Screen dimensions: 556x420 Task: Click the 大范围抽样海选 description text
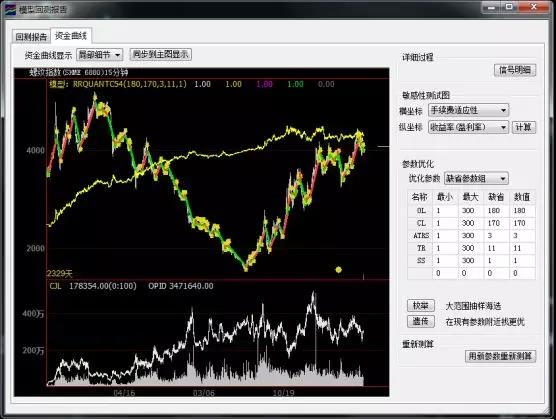click(x=473, y=306)
